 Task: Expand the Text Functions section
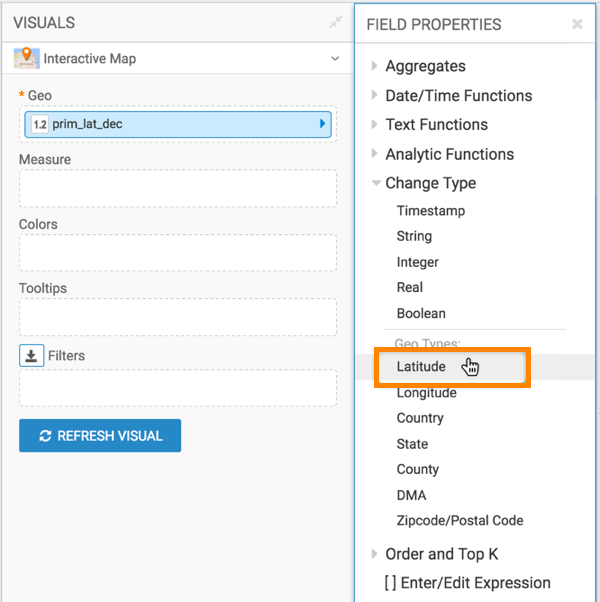tap(436, 125)
